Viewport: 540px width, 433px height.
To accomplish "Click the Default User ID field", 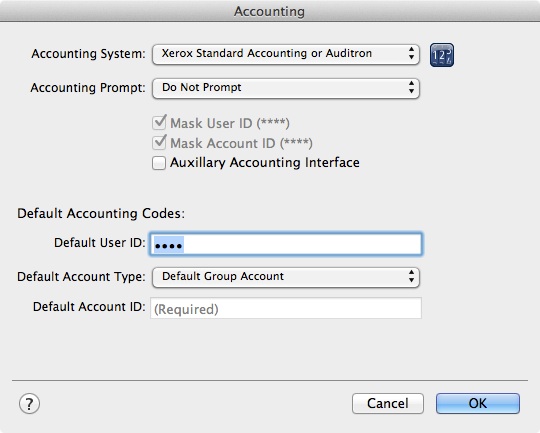I will 286,244.
